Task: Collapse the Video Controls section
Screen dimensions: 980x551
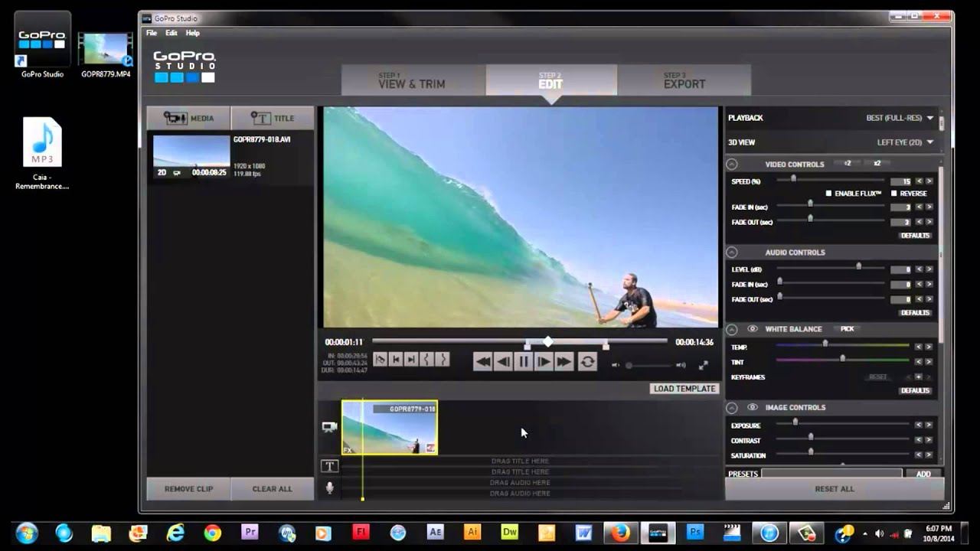Action: point(731,165)
